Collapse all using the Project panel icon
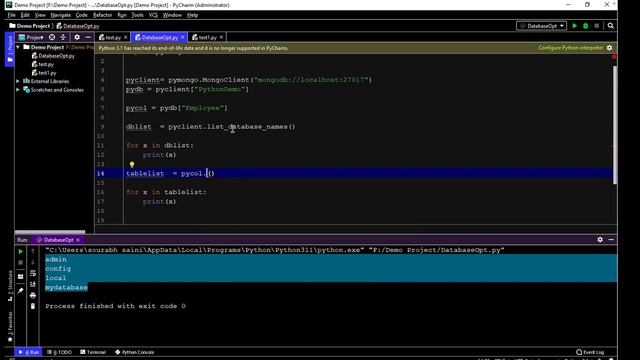 (63, 37)
